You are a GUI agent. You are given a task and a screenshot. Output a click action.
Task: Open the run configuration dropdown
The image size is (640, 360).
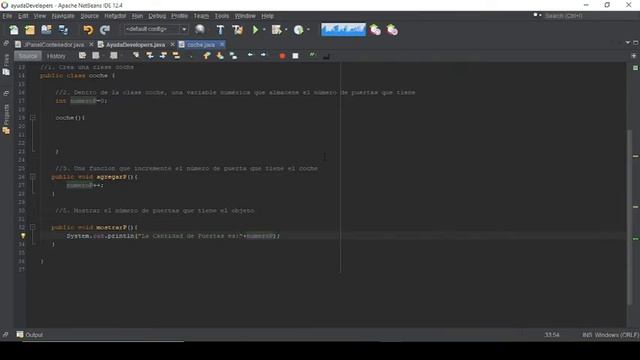pyautogui.click(x=184, y=29)
